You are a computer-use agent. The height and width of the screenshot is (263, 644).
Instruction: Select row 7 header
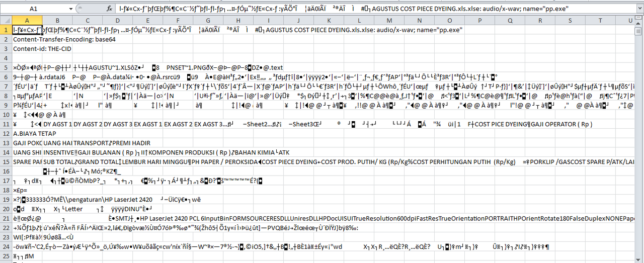click(6, 86)
